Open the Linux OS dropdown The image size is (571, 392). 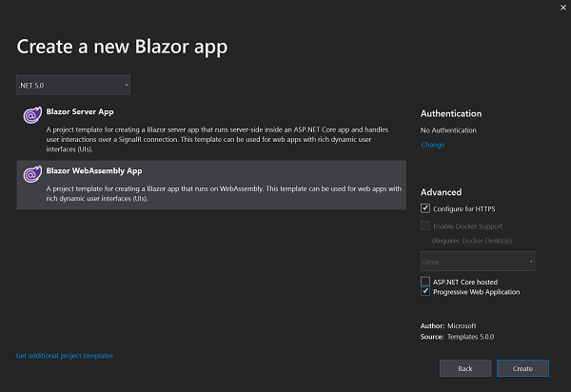pos(478,262)
